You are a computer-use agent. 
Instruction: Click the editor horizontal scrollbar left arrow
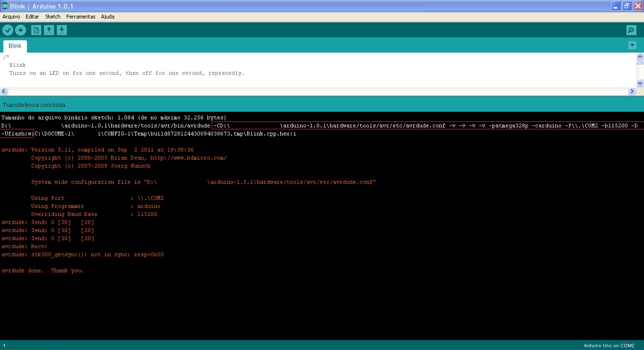pos(4,91)
